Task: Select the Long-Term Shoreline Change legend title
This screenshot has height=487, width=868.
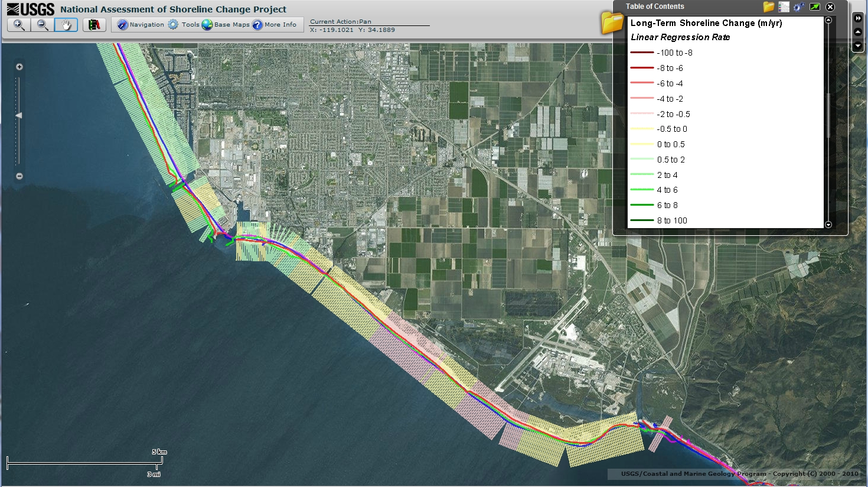Action: tap(706, 22)
